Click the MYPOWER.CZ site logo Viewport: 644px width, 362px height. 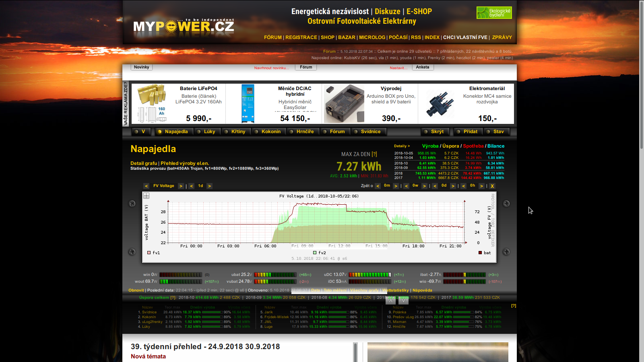[x=184, y=26]
